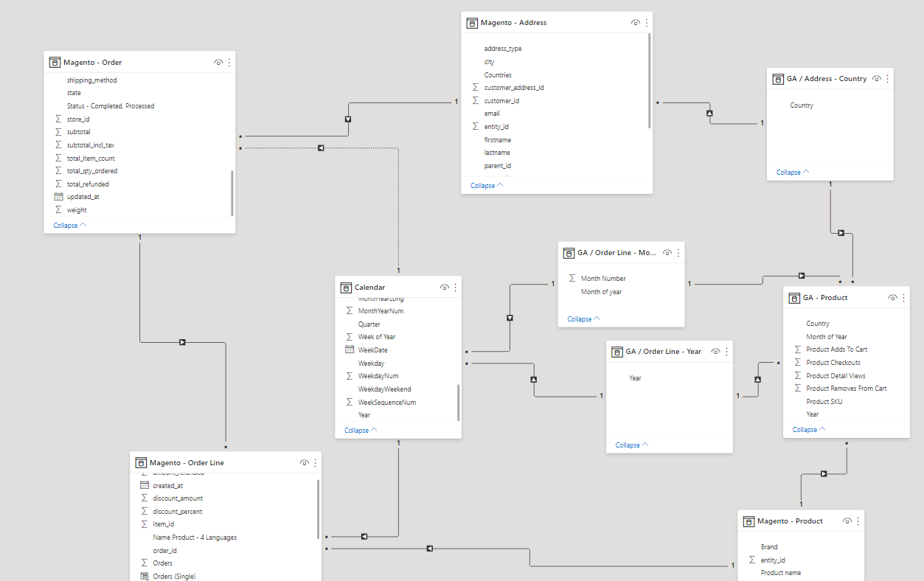Click the Magento - Product table icon
The height and width of the screenshot is (581, 924).
click(x=748, y=521)
